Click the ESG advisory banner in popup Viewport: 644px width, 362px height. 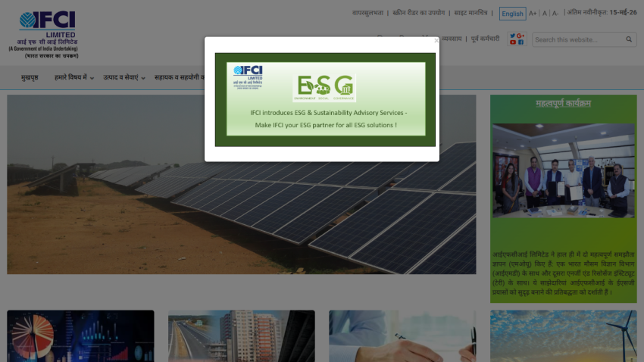tap(325, 99)
